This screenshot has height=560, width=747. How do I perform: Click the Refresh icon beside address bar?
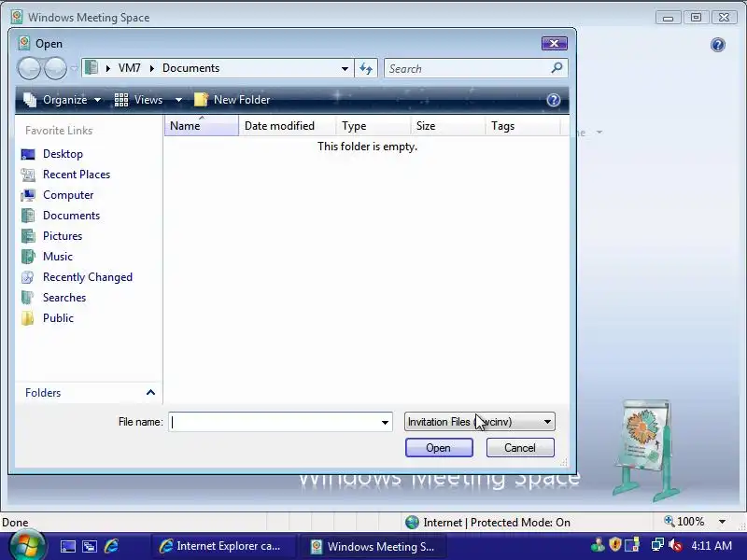366,68
